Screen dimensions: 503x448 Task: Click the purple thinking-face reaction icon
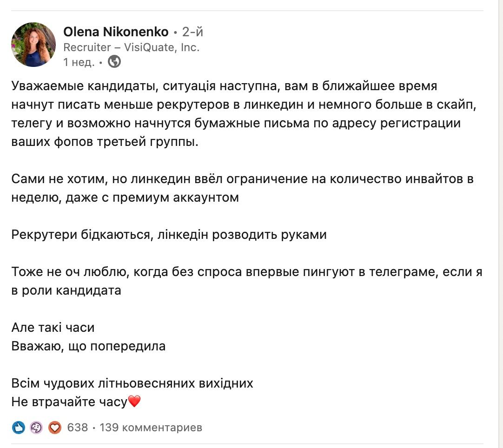coord(36,427)
